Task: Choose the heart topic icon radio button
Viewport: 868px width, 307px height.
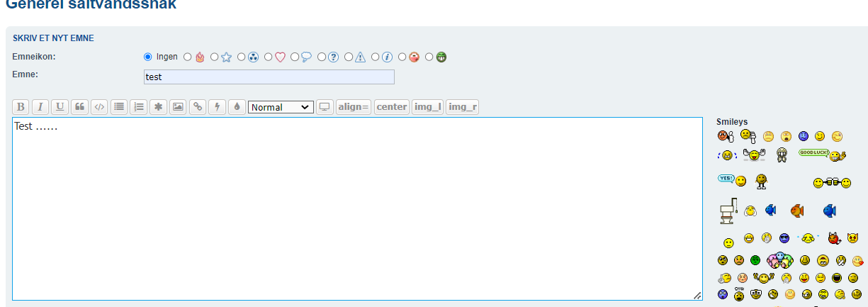Action: 269,57
